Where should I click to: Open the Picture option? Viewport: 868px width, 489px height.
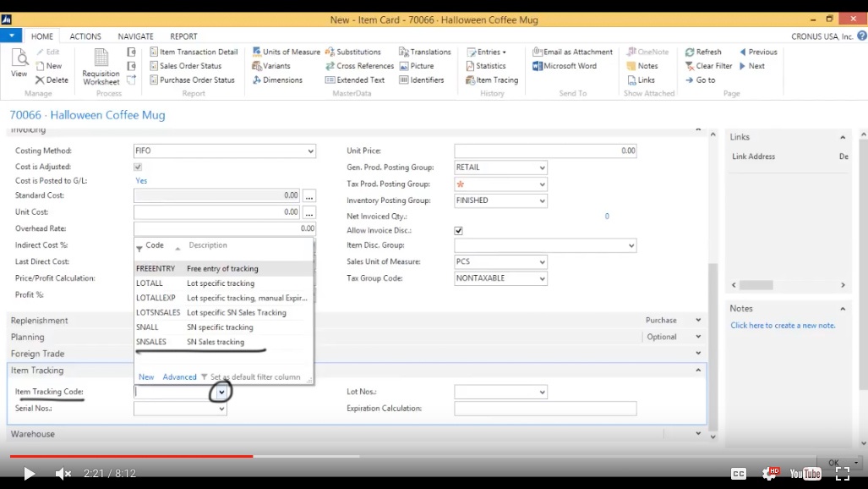(417, 66)
